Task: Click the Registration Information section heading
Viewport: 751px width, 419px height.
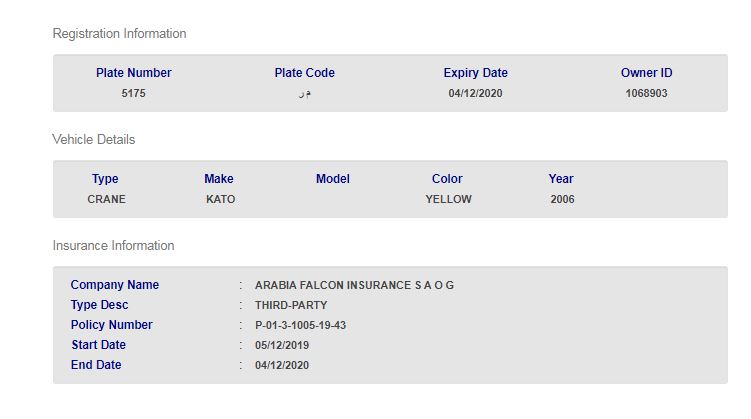Action: (x=119, y=34)
